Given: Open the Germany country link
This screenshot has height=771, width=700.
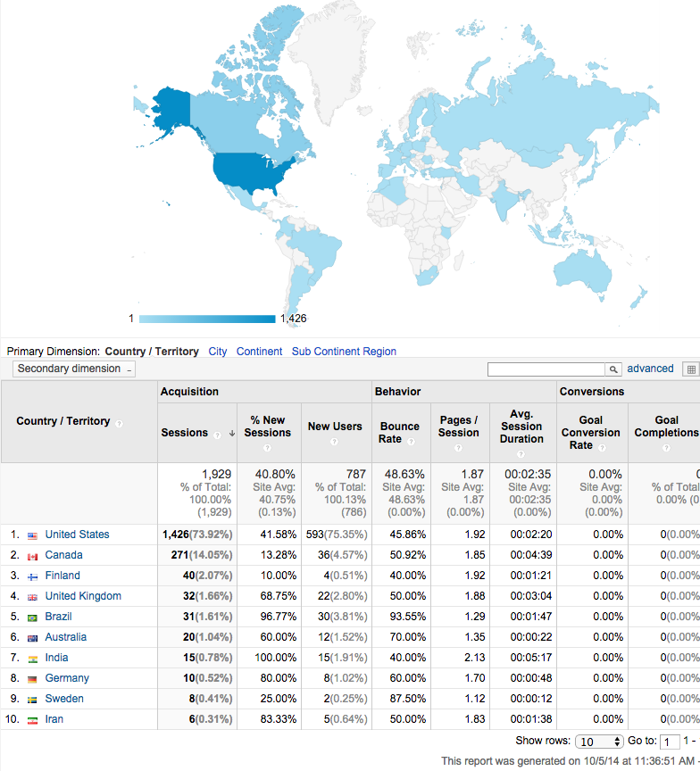Looking at the screenshot, I should 67,678.
